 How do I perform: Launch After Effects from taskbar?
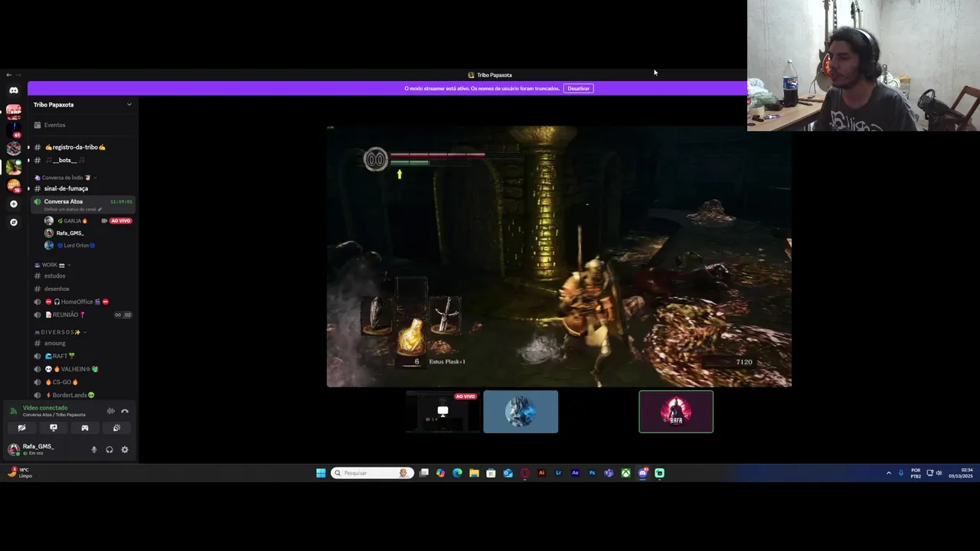tap(575, 473)
